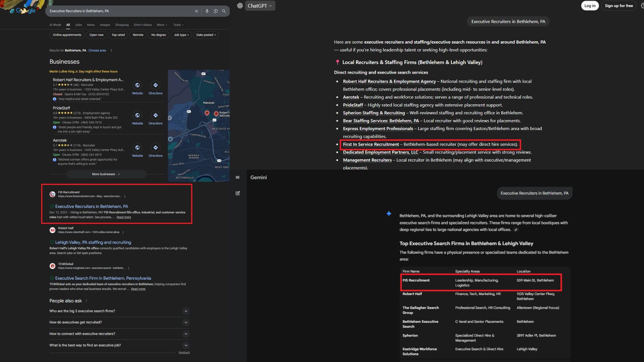Open the three-dot menu on the Robert Half result
Image resolution: width=644 pixels, height=362 pixels.
click(x=123, y=232)
